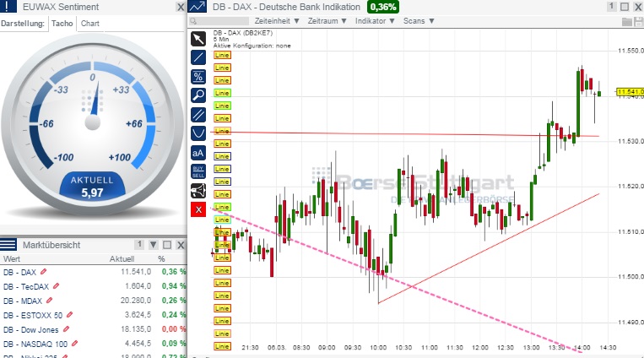
Task: Click the DB - DAX (DB2KE7) chart legend
Action: [243, 33]
